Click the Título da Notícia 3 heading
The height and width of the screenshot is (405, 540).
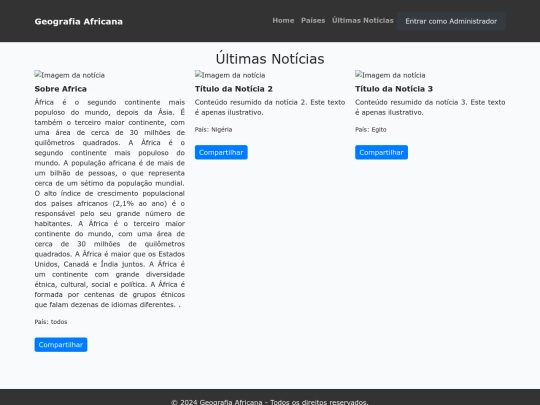pos(394,89)
